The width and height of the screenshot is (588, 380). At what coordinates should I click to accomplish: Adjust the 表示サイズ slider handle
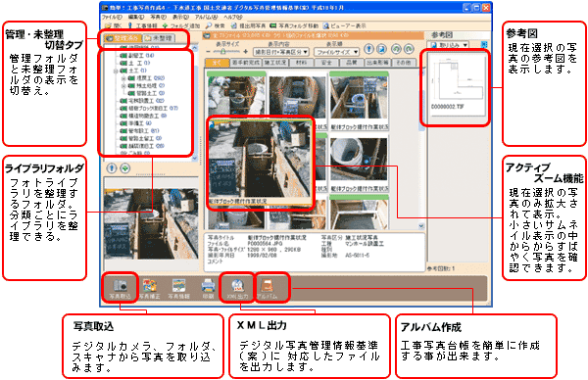(222, 51)
